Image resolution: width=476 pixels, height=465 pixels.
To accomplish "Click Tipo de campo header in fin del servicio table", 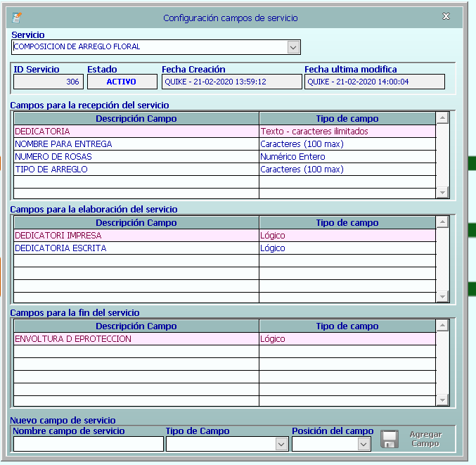I will click(347, 326).
